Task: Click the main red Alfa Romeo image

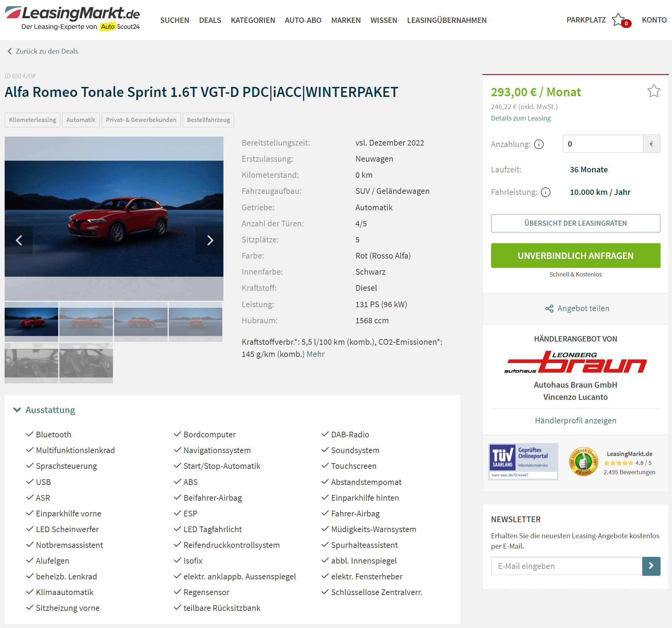Action: coord(114,219)
